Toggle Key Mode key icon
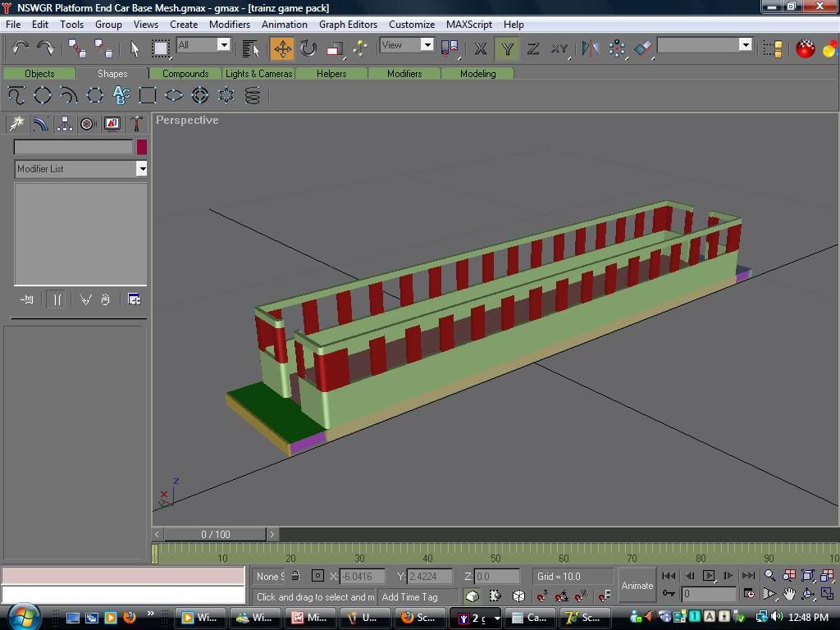Screen dimensions: 840x630 pyautogui.click(x=669, y=594)
